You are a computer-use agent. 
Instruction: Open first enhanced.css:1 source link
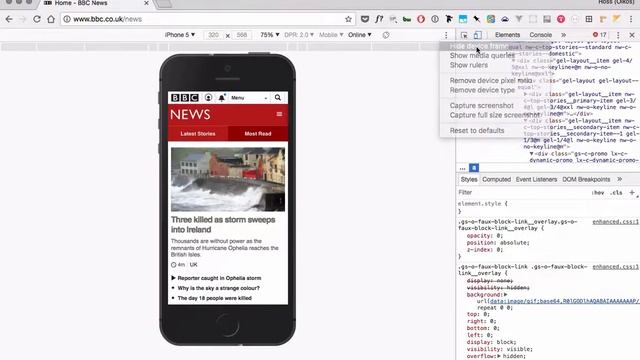(x=616, y=222)
